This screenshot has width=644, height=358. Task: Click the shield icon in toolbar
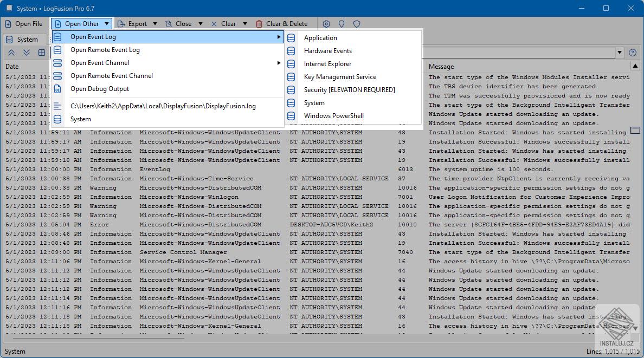pyautogui.click(x=357, y=24)
